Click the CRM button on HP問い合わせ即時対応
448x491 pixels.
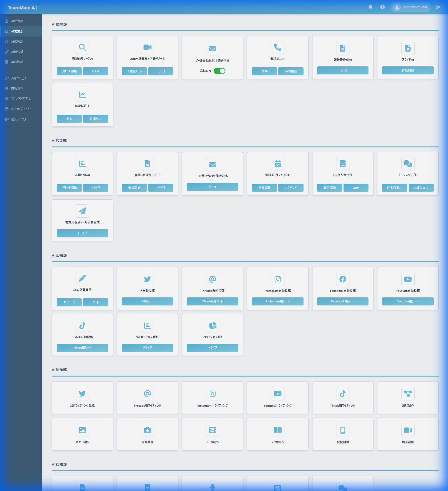[212, 187]
